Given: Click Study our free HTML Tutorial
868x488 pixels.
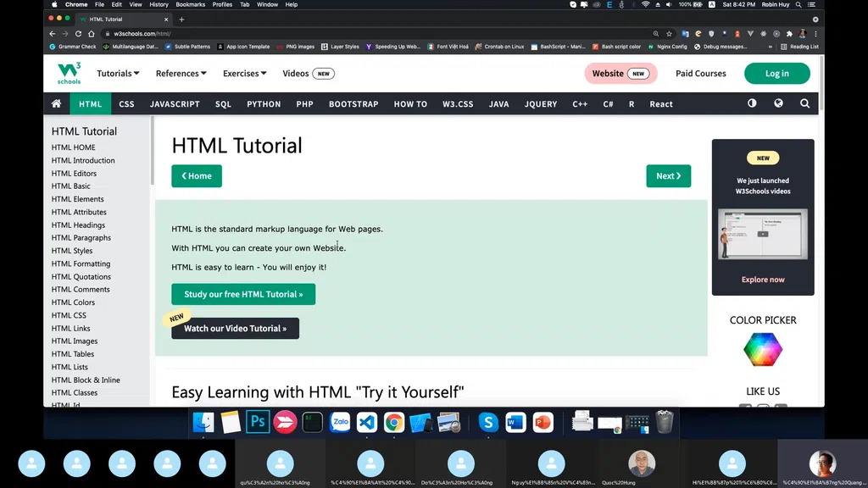Looking at the screenshot, I should (243, 294).
